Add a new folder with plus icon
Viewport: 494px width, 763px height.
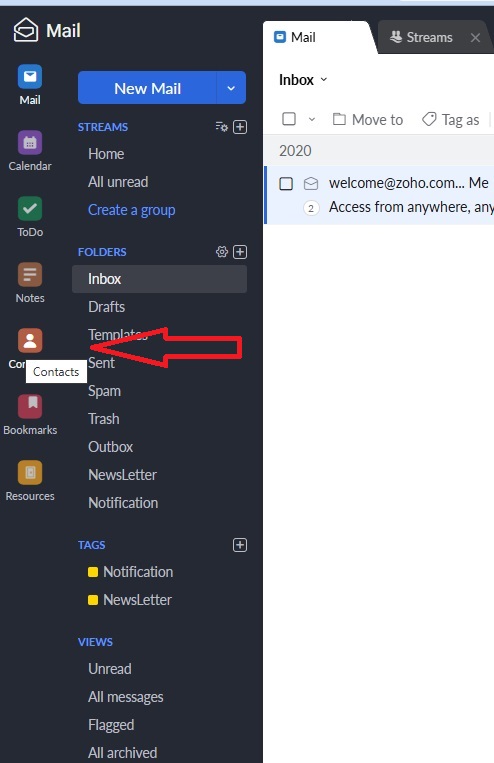(240, 252)
